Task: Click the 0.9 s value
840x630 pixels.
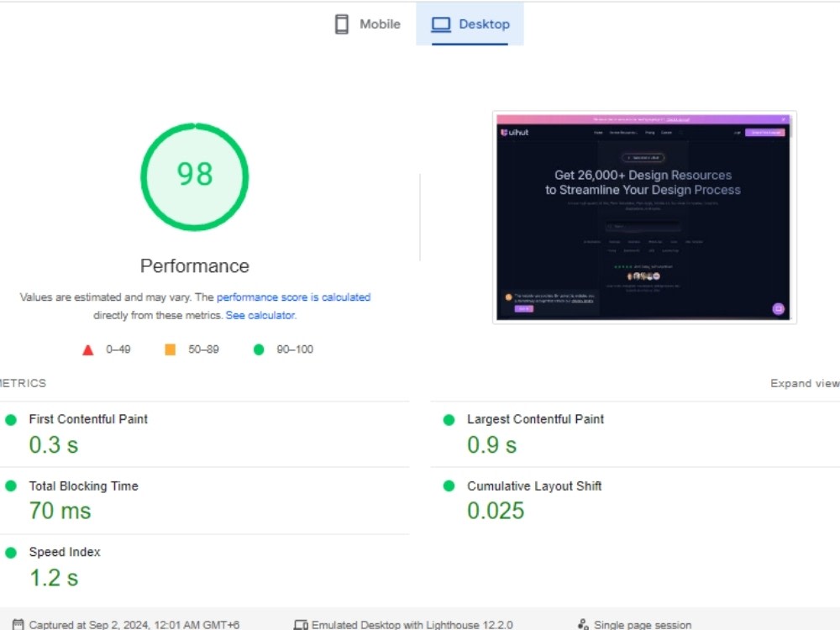Action: pyautogui.click(x=491, y=445)
